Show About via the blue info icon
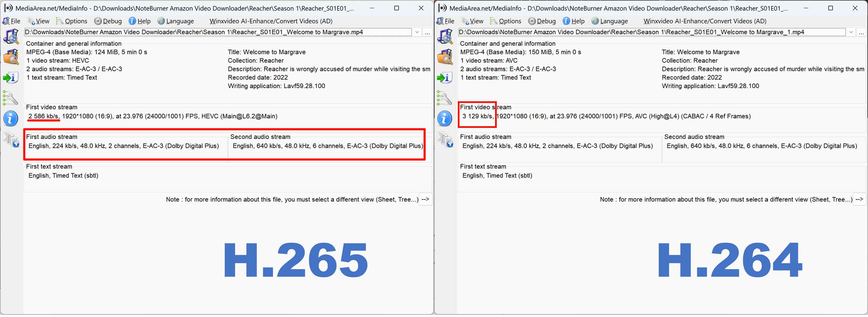The image size is (868, 317). coord(10,118)
